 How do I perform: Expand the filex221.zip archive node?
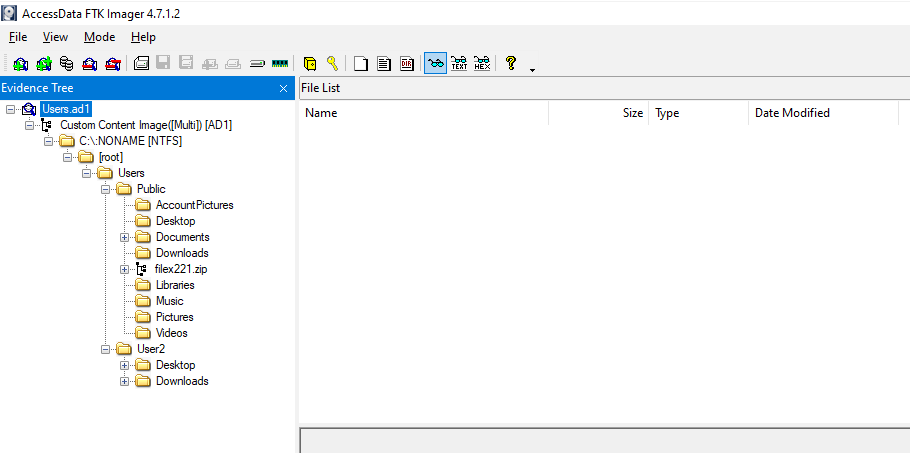[x=125, y=269]
